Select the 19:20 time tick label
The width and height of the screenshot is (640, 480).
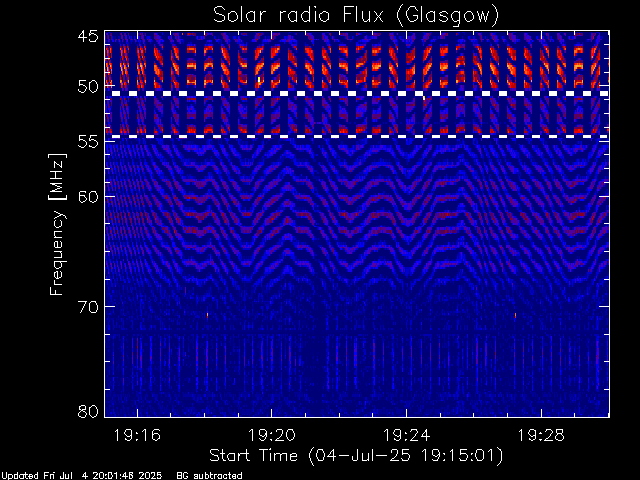click(271, 435)
